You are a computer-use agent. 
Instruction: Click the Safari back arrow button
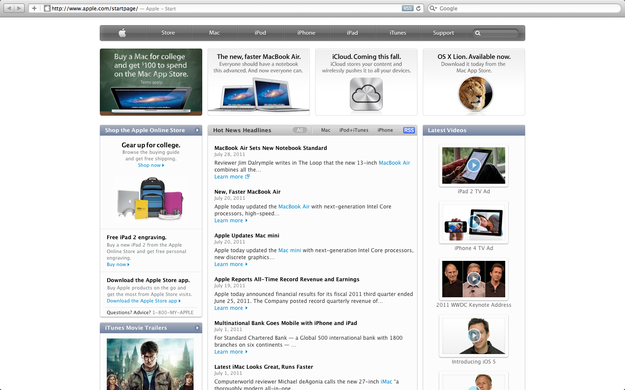tap(9, 8)
